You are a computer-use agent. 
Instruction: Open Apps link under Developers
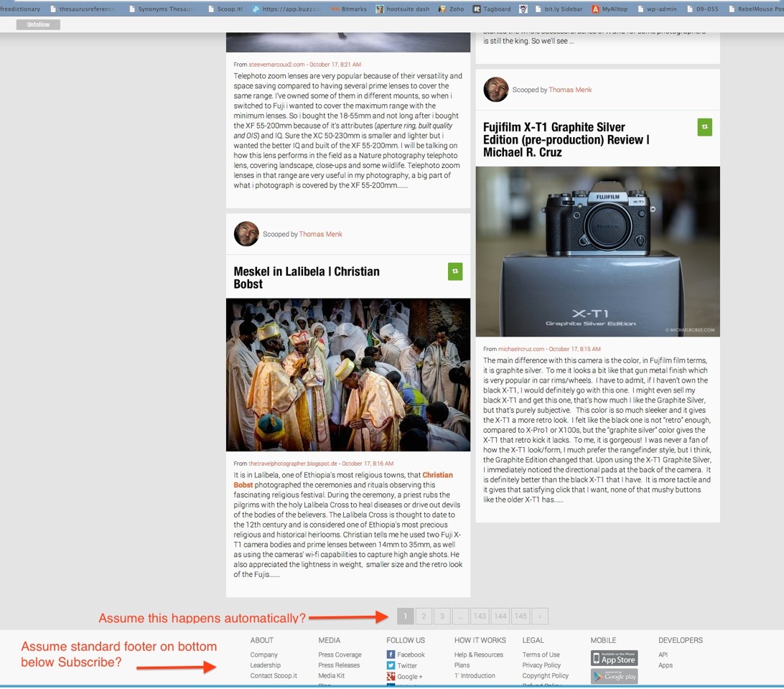(x=666, y=665)
